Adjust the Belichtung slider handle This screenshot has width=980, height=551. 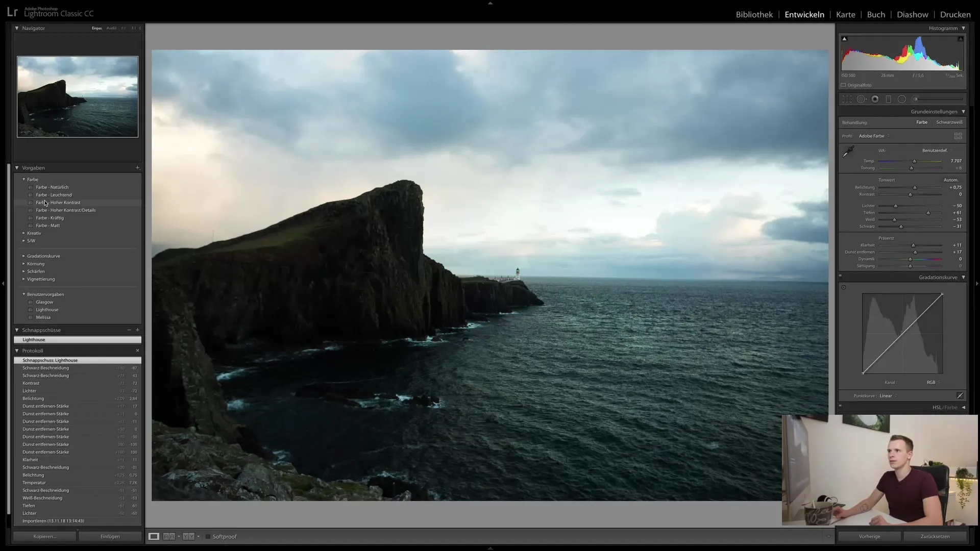915,188
